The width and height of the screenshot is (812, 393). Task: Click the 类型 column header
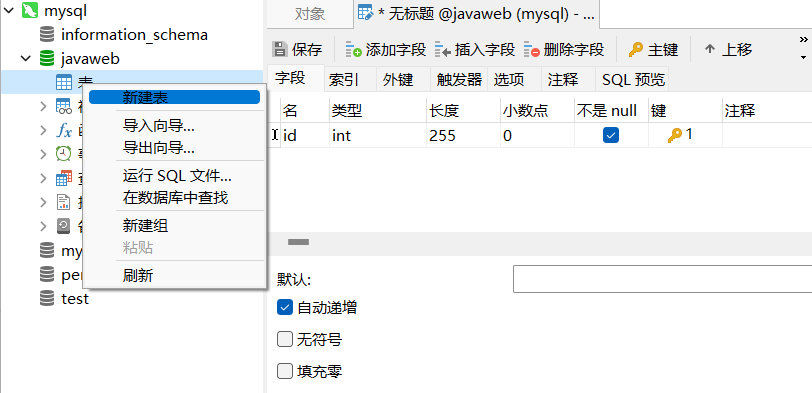[x=378, y=110]
